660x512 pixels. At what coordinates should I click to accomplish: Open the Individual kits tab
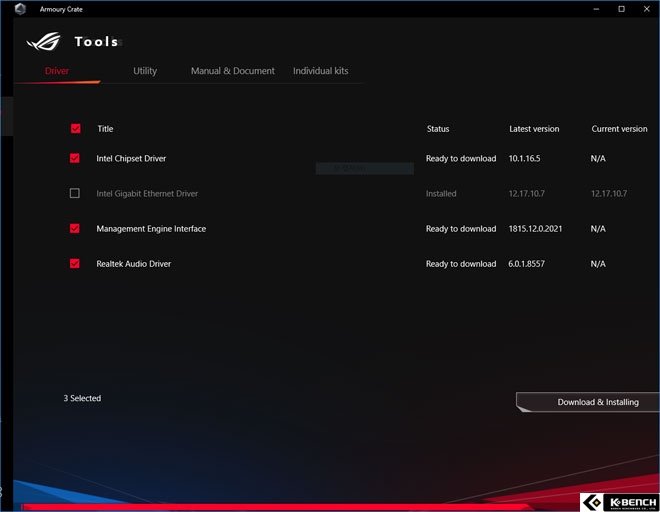(x=321, y=71)
